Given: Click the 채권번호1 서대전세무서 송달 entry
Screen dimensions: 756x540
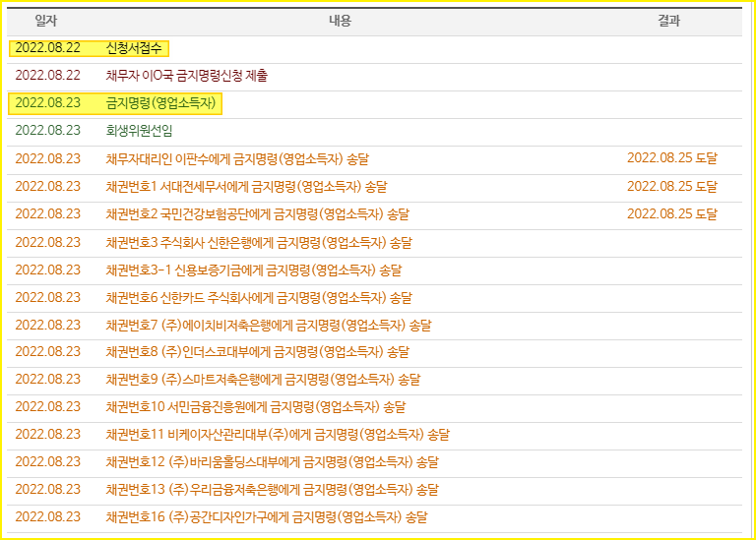Looking at the screenshot, I should pos(246,187).
